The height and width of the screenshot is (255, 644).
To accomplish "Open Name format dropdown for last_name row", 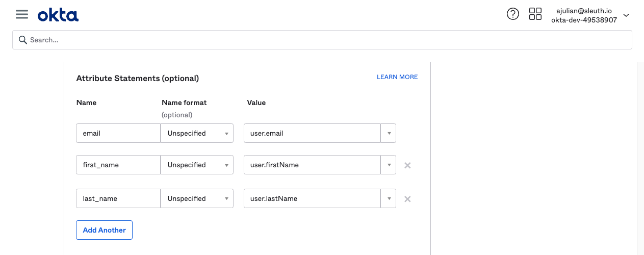I will pyautogui.click(x=197, y=198).
